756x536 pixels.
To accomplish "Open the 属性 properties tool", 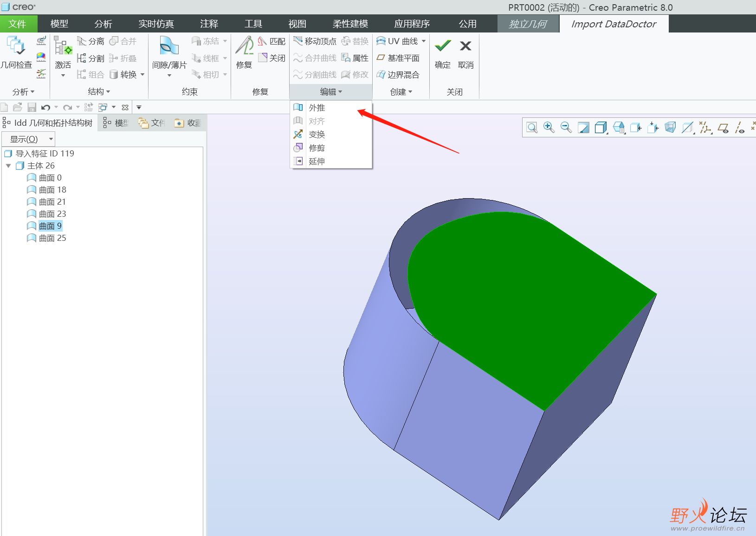I will click(355, 58).
